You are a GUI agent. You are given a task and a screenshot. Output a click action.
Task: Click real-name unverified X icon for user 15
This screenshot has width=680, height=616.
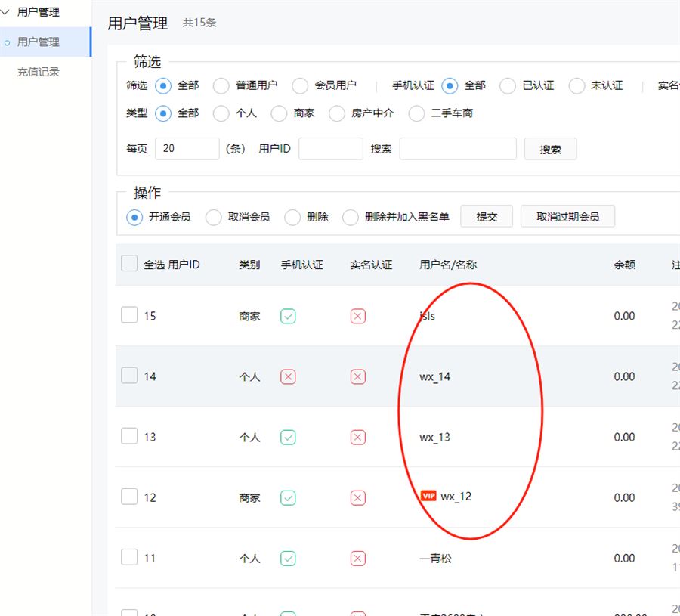pyautogui.click(x=358, y=316)
